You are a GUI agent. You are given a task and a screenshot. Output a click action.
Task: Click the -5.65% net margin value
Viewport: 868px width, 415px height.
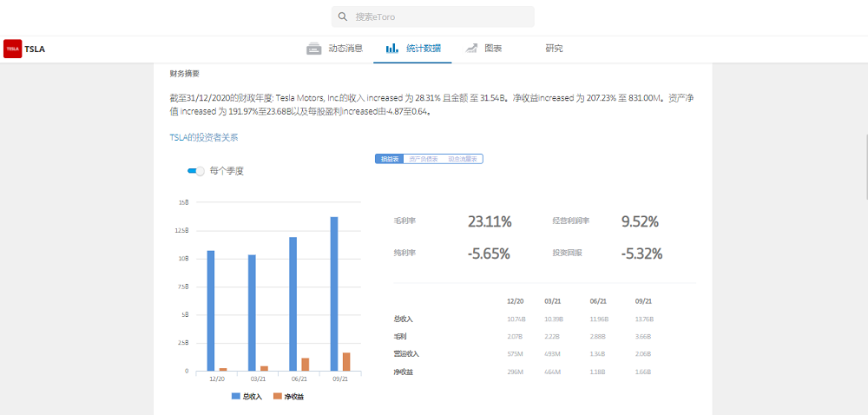click(488, 254)
